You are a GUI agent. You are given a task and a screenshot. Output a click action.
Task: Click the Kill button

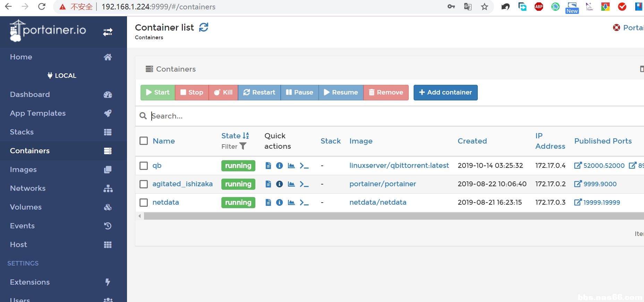[x=223, y=92]
